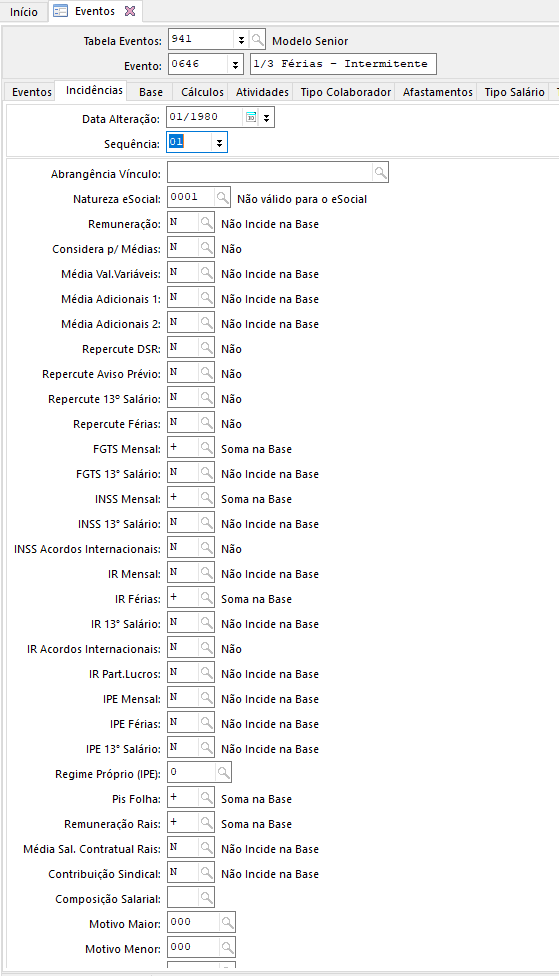Open lookup for Média Adicionais 2
Viewport: 559px width, 976px height.
206,323
